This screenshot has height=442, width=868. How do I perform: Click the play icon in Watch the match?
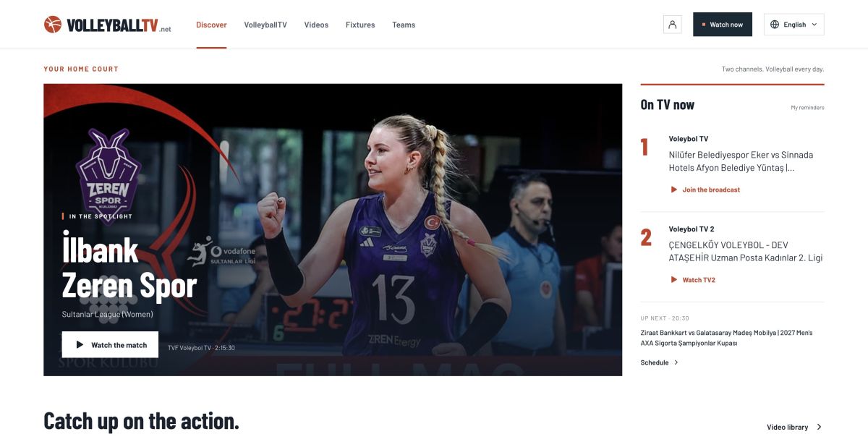tap(80, 345)
